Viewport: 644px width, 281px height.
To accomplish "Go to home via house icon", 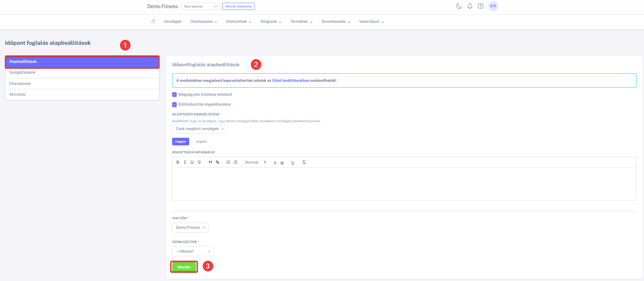I will coord(153,21).
